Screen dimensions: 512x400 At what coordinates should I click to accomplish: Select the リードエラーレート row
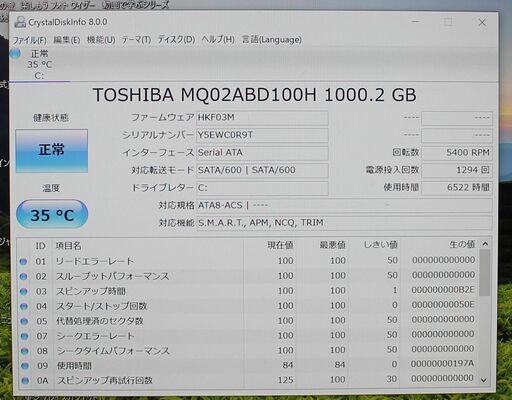[x=248, y=261]
